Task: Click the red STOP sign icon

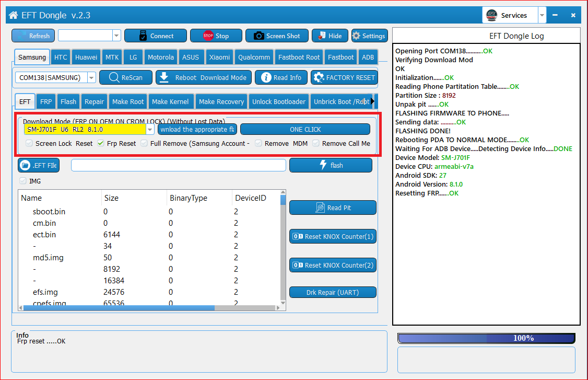Action: coord(208,36)
